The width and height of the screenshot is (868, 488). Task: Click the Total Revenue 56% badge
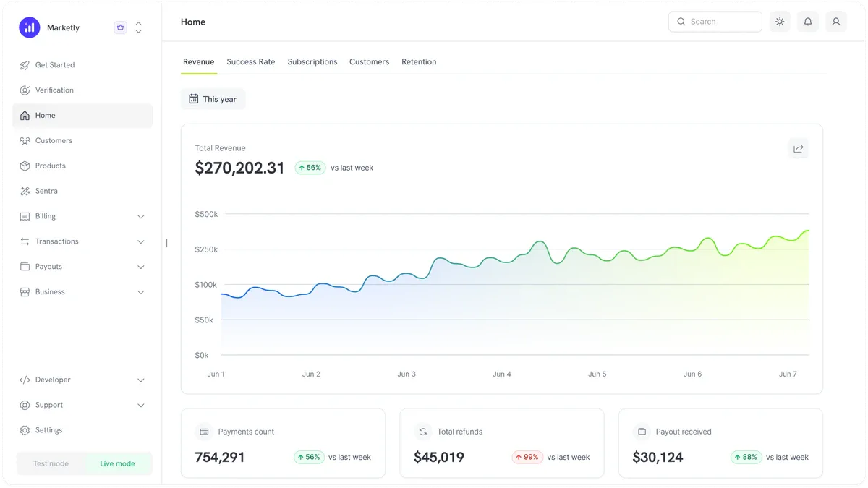[310, 168]
